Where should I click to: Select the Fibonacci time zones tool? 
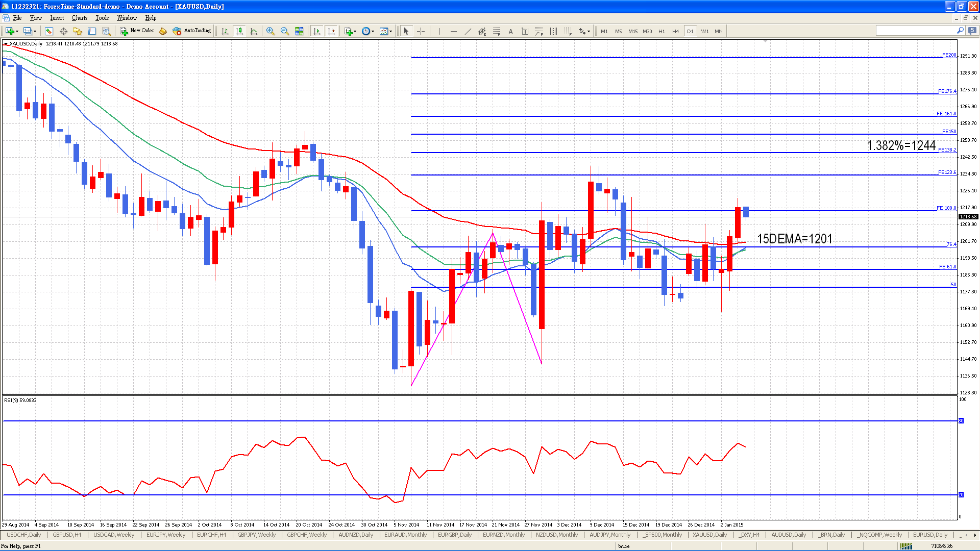[x=553, y=31]
